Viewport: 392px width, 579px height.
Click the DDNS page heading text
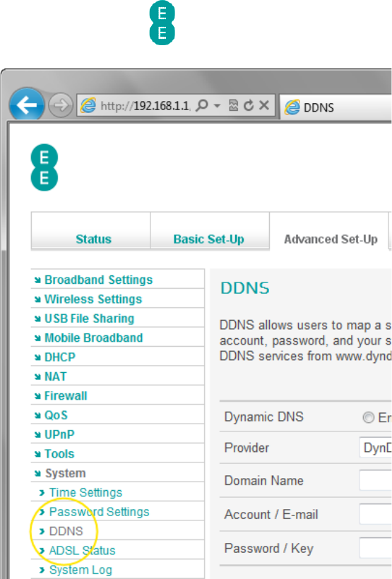pos(245,288)
